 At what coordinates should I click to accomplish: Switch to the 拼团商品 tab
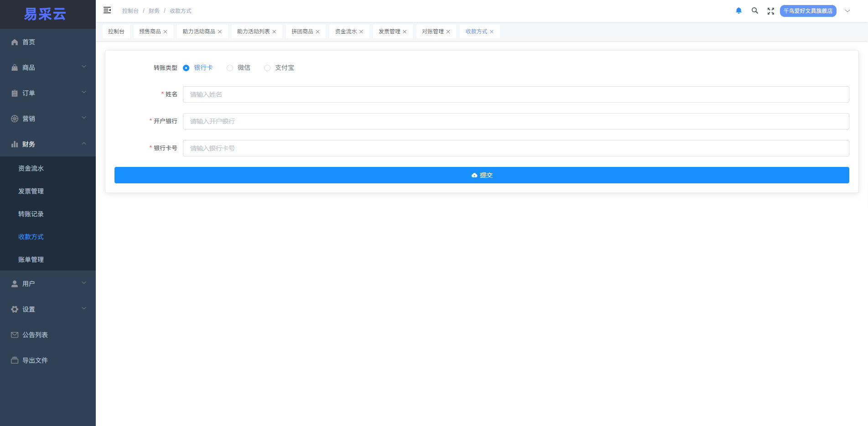pos(302,31)
